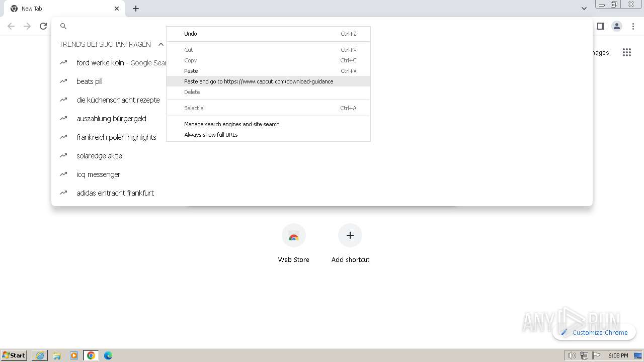Open the Windows Start button
This screenshot has height=362, width=644.
tap(14, 355)
